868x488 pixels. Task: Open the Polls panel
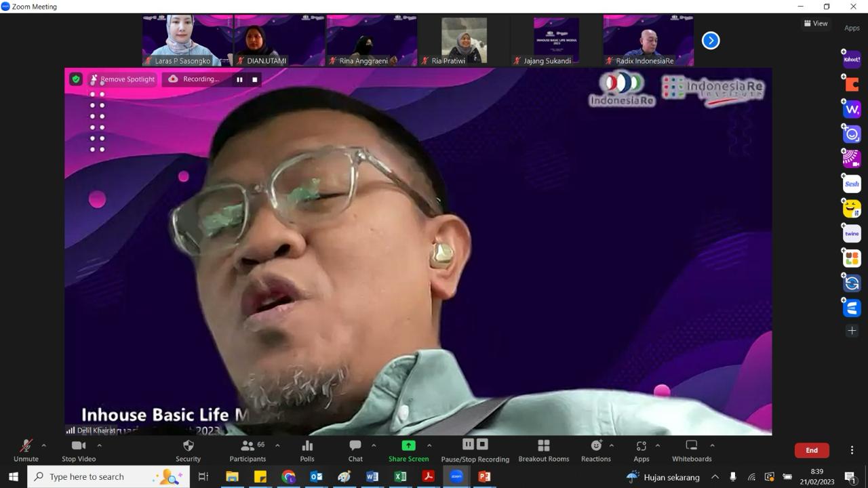click(x=307, y=451)
